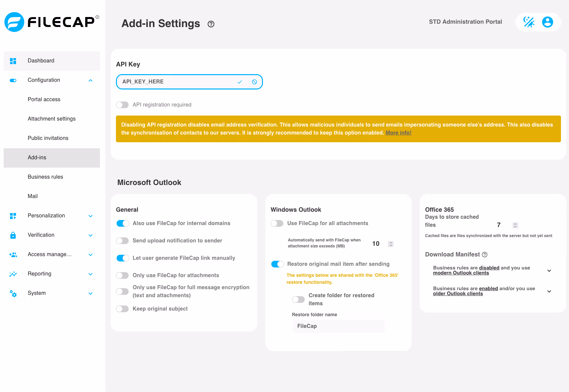The image size is (569, 392).
Task: Open the user account profile icon
Action: (x=548, y=22)
